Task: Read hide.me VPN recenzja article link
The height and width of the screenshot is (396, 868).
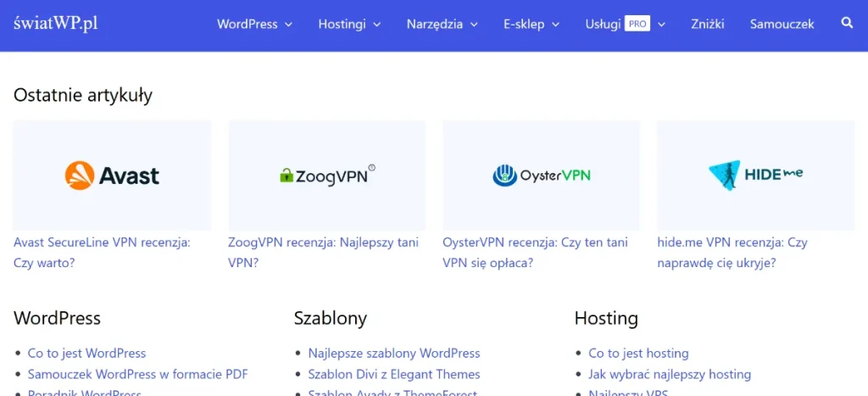Action: pyautogui.click(x=732, y=253)
